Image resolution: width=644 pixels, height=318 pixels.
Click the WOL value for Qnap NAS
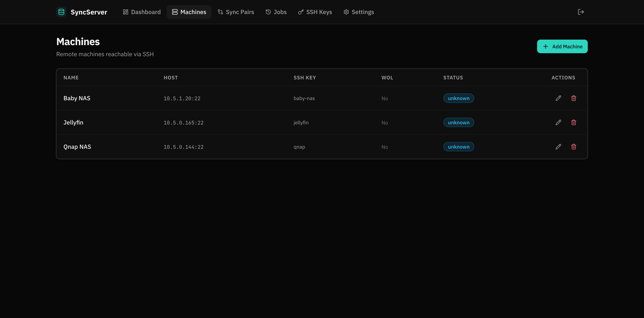384,147
